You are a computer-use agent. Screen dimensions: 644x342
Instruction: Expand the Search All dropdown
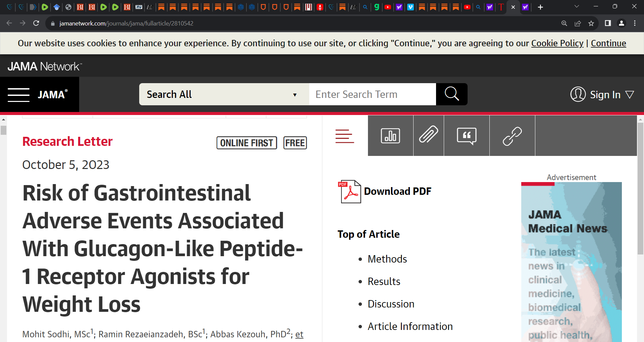click(224, 94)
